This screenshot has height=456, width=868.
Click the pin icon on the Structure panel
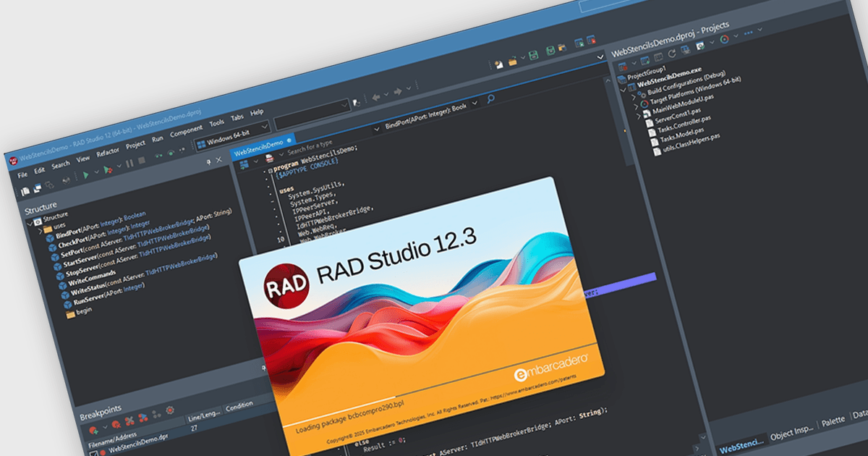click(209, 162)
